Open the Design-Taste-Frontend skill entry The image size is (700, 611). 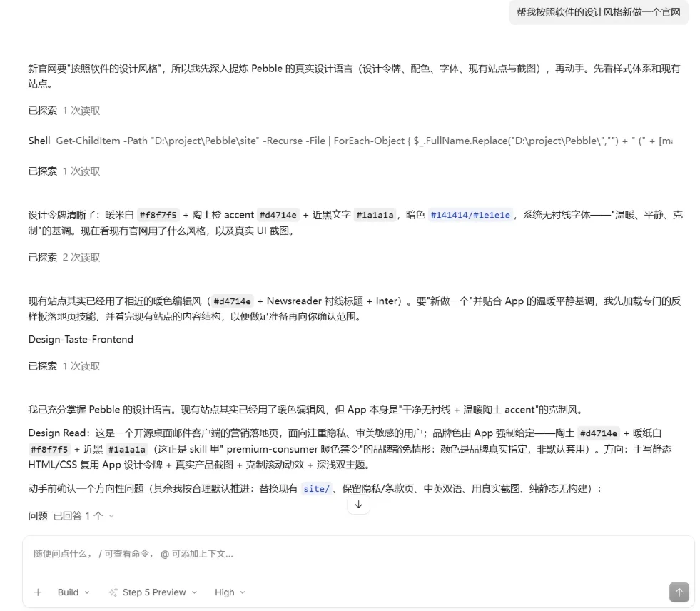81,340
